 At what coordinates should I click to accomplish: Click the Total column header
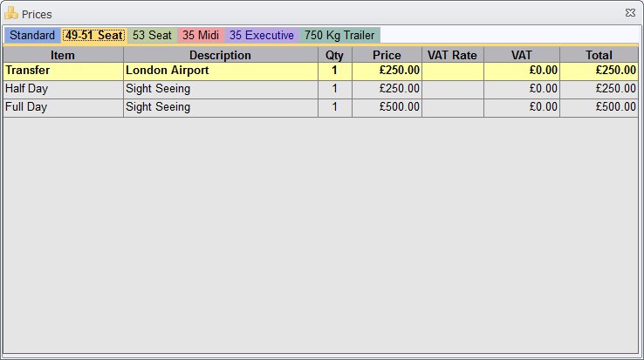[x=599, y=55]
